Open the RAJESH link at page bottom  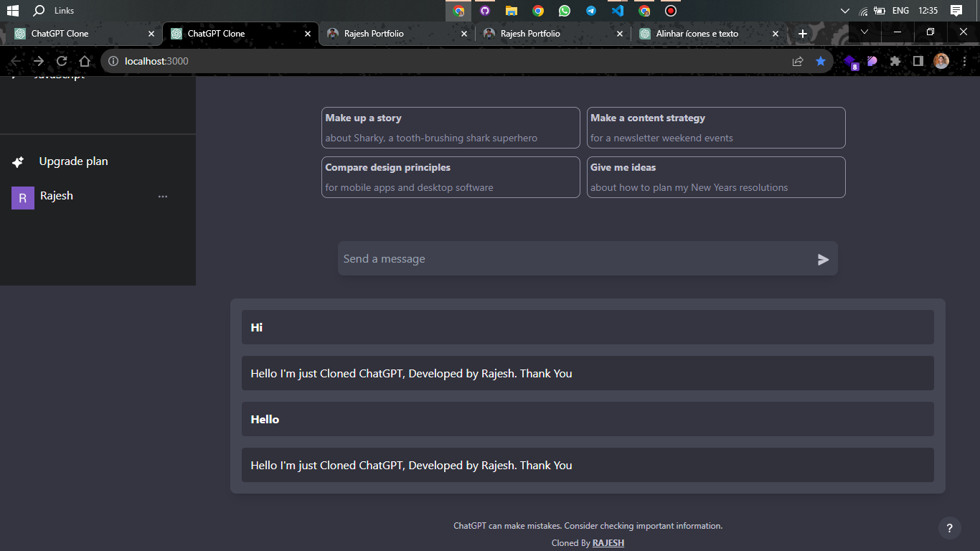pos(608,543)
